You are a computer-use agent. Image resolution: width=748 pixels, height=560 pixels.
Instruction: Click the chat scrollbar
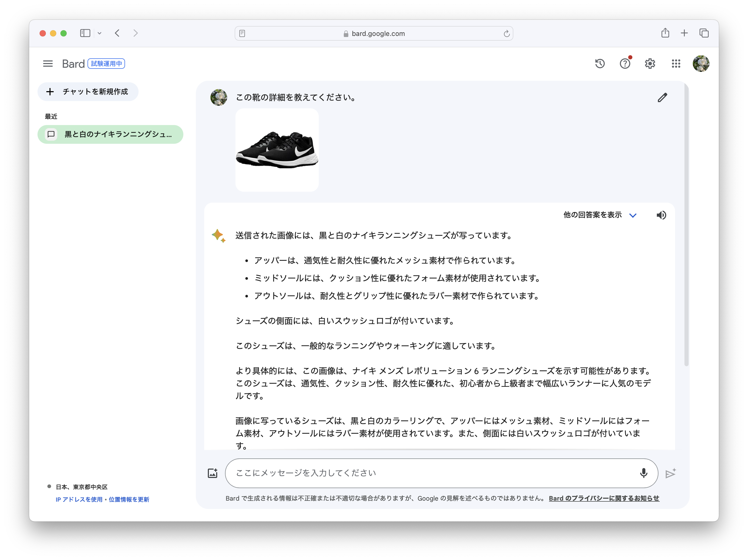click(686, 225)
